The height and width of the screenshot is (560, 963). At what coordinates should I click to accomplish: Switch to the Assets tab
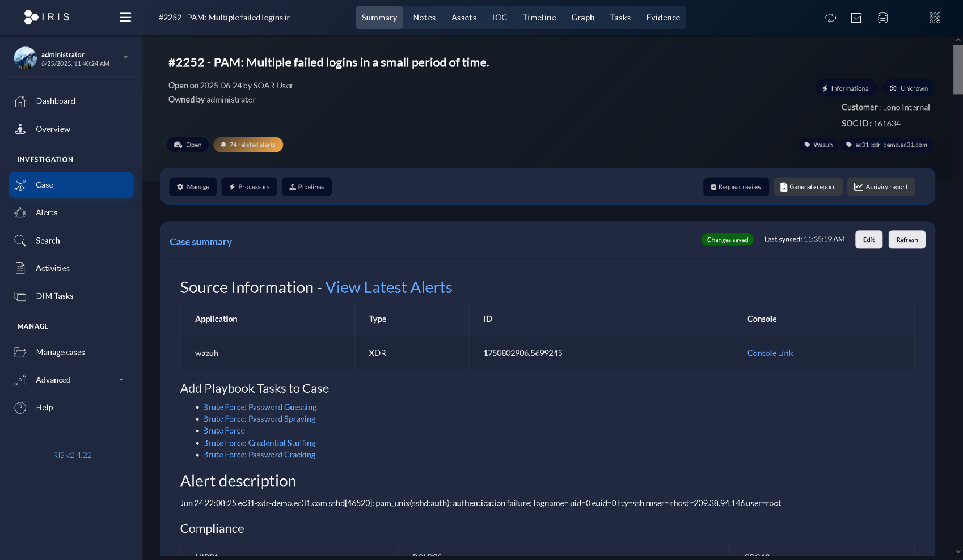pyautogui.click(x=464, y=18)
